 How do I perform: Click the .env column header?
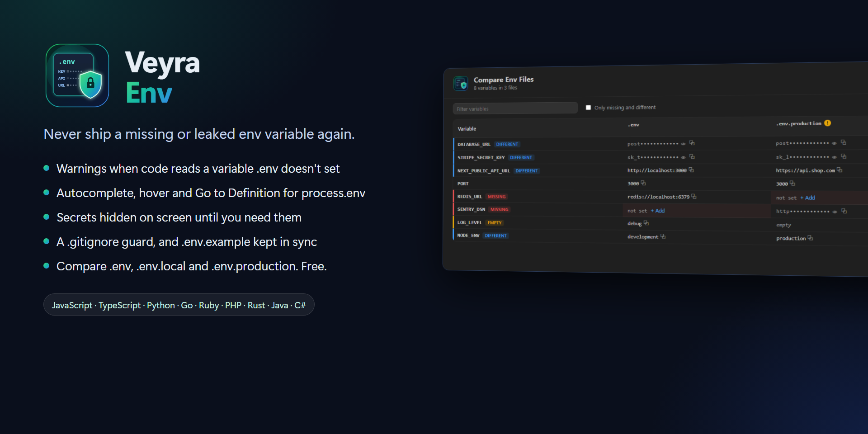(633, 125)
